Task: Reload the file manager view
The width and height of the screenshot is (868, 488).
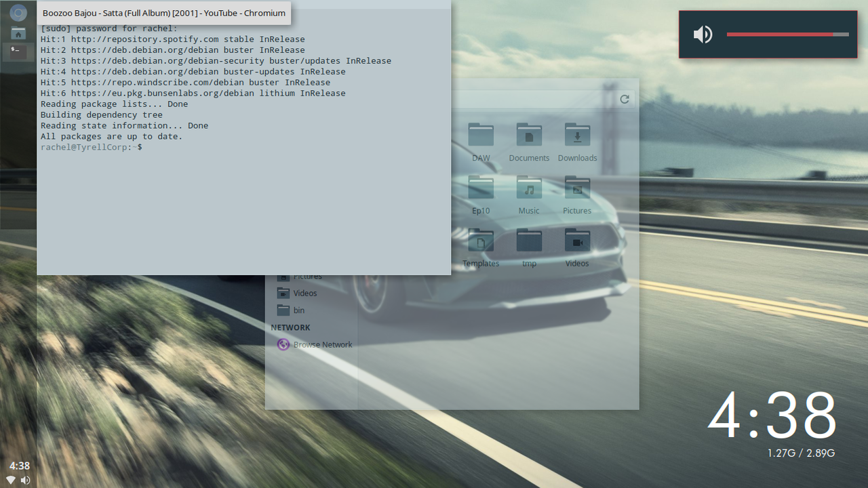Action: point(625,99)
